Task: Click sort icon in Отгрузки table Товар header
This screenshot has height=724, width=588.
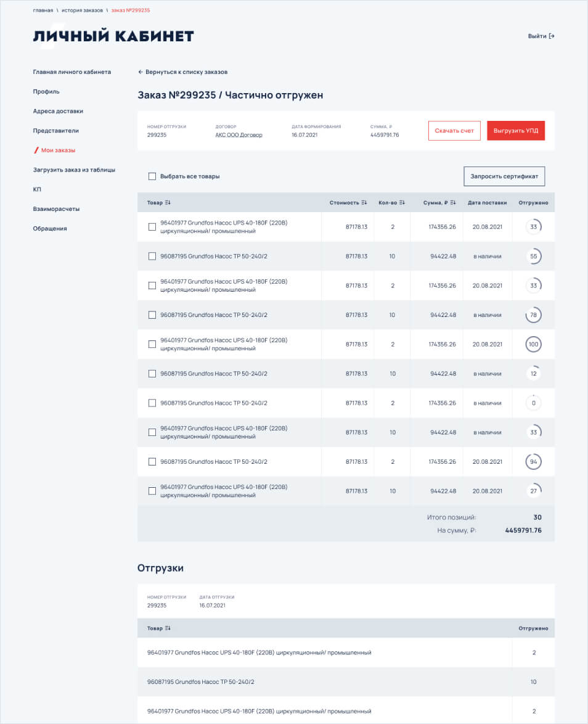Action: 168,628
